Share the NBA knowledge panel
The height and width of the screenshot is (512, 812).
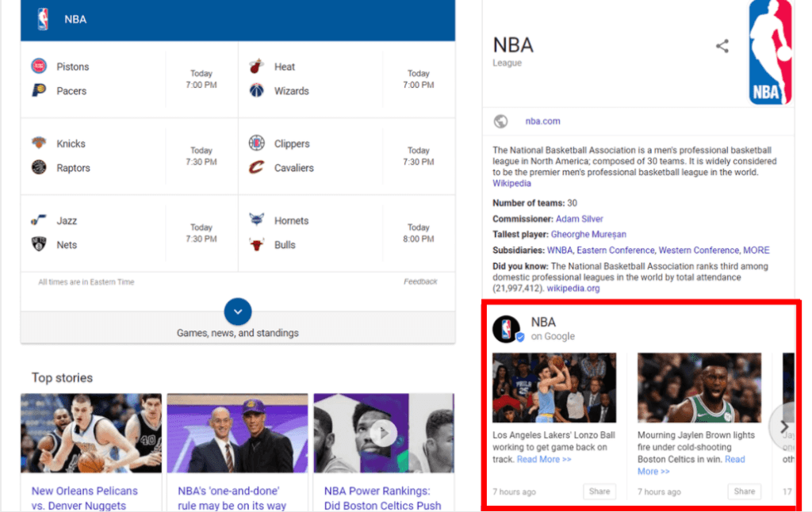tap(722, 46)
